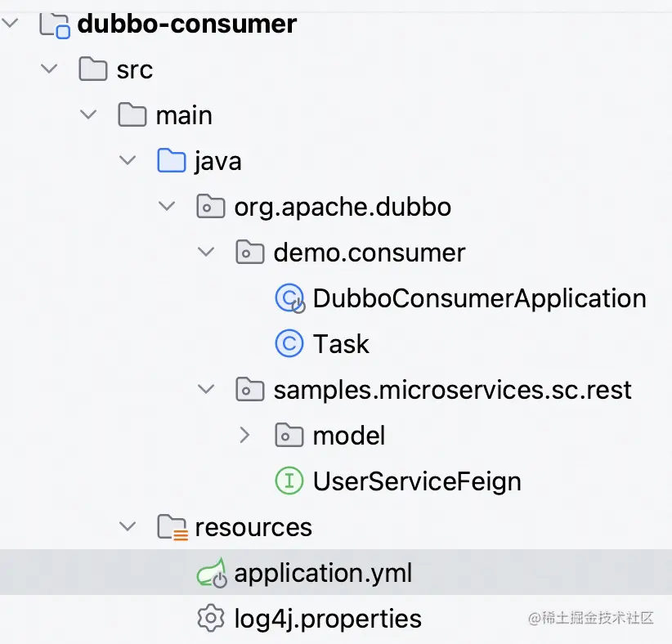This screenshot has height=644, width=672.
Task: Collapse the resources folder chevron
Action: pyautogui.click(x=127, y=527)
